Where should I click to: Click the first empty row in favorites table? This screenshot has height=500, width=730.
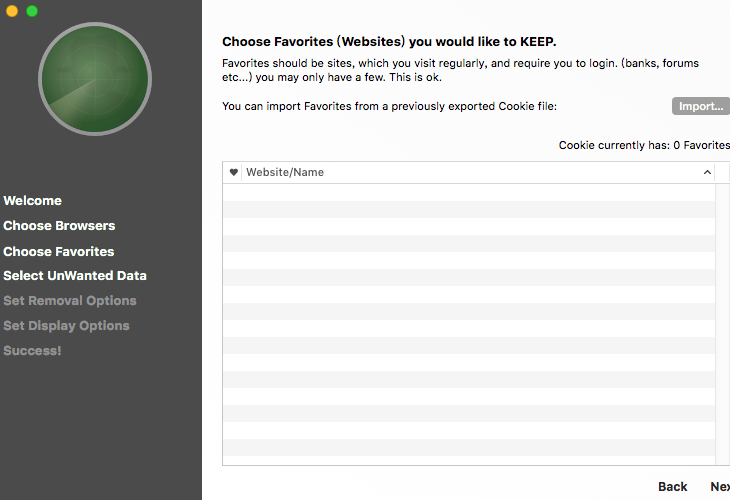point(469,192)
